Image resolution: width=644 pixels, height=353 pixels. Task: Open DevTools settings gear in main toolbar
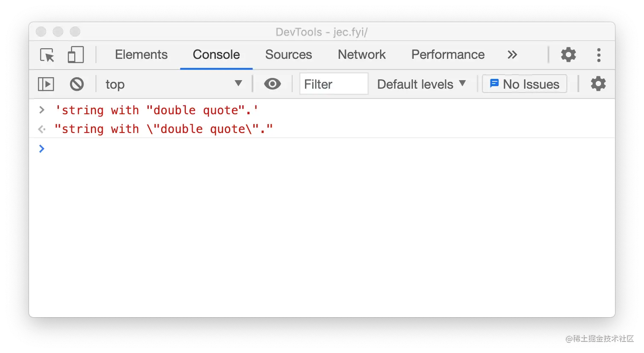point(568,55)
